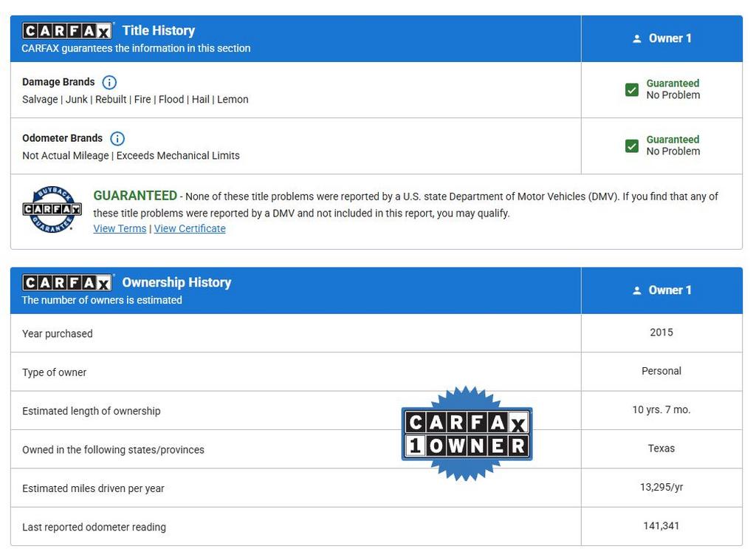The width and height of the screenshot is (756, 549).
Task: Click the person icon in Title History header
Action: pos(637,38)
